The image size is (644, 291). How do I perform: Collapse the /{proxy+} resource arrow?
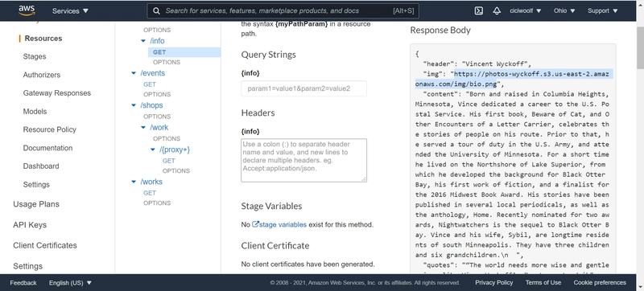(x=153, y=150)
